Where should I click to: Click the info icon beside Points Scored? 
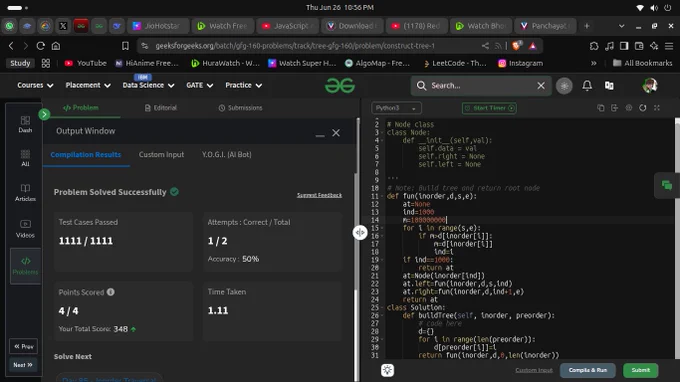[x=111, y=292]
